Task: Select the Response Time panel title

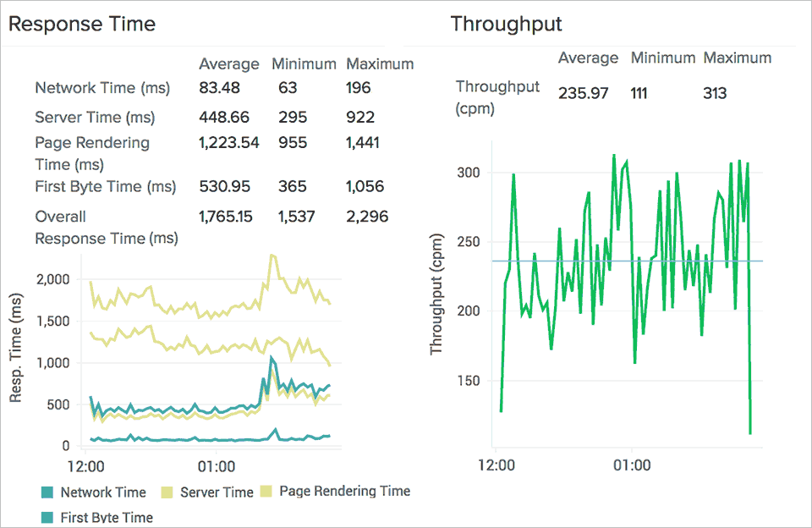Action: click(82, 24)
